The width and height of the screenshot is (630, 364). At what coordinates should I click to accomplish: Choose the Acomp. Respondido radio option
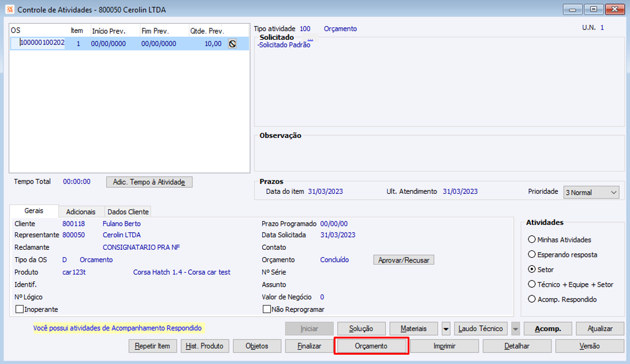pos(532,299)
